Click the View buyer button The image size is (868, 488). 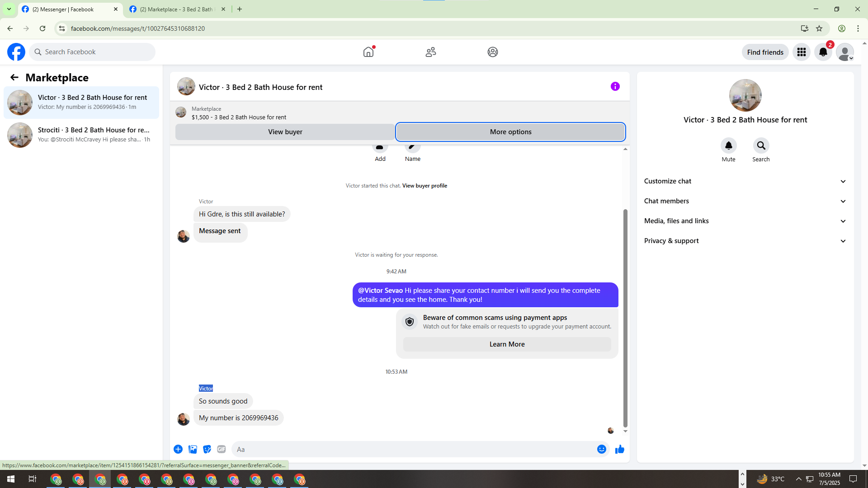tap(285, 132)
